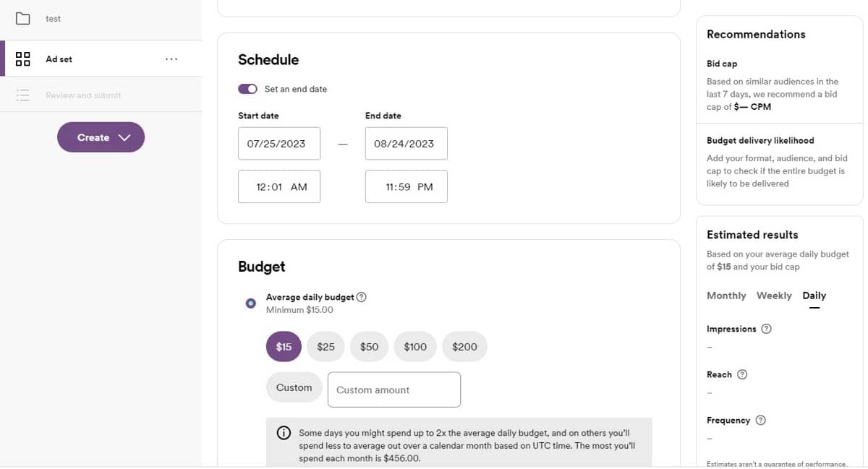Click the folder icon next to test

23,19
